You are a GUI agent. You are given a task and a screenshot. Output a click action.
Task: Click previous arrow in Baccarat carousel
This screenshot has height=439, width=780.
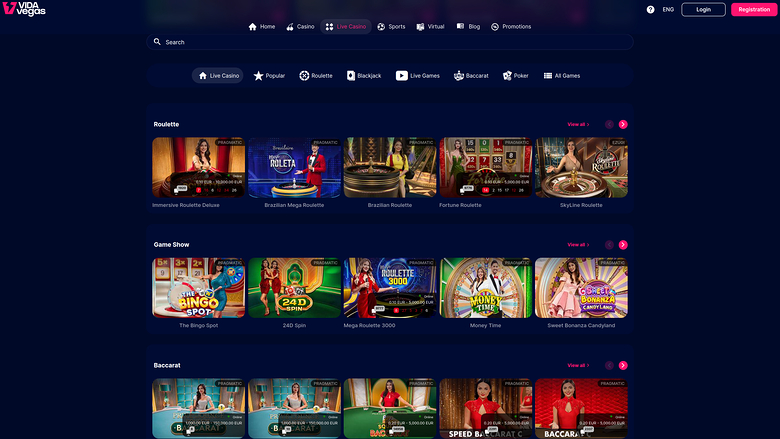click(609, 365)
